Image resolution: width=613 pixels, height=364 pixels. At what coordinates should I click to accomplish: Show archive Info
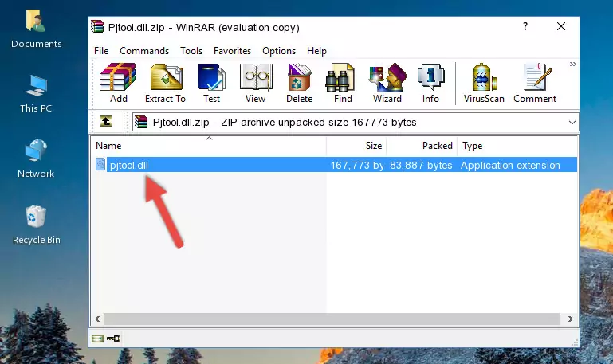tap(430, 83)
